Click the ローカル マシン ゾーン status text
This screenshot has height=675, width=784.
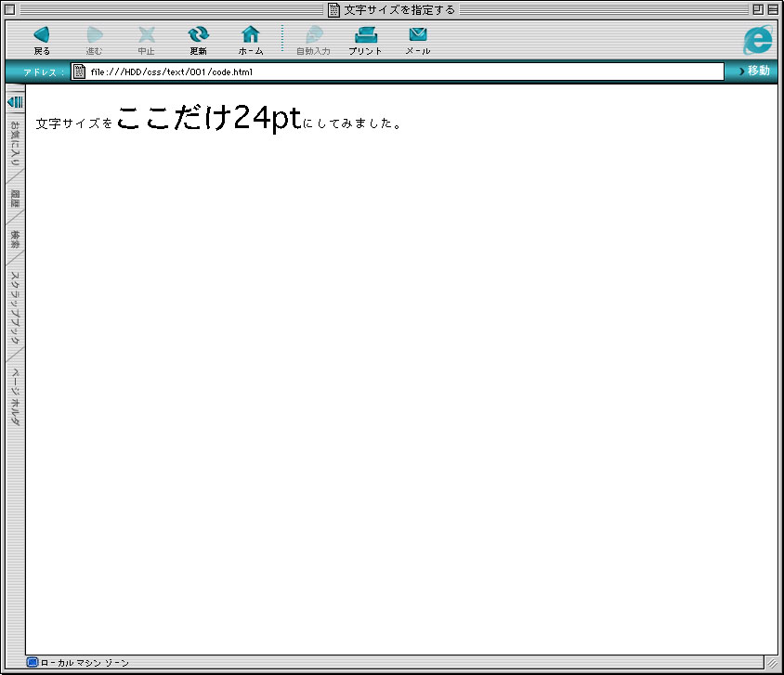pyautogui.click(x=85, y=663)
